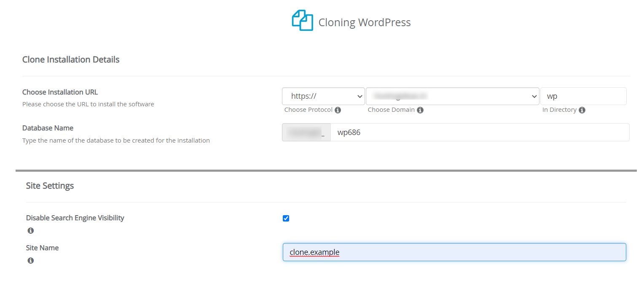The height and width of the screenshot is (281, 644).
Task: Click the In Directory caption
Action: [x=559, y=110]
